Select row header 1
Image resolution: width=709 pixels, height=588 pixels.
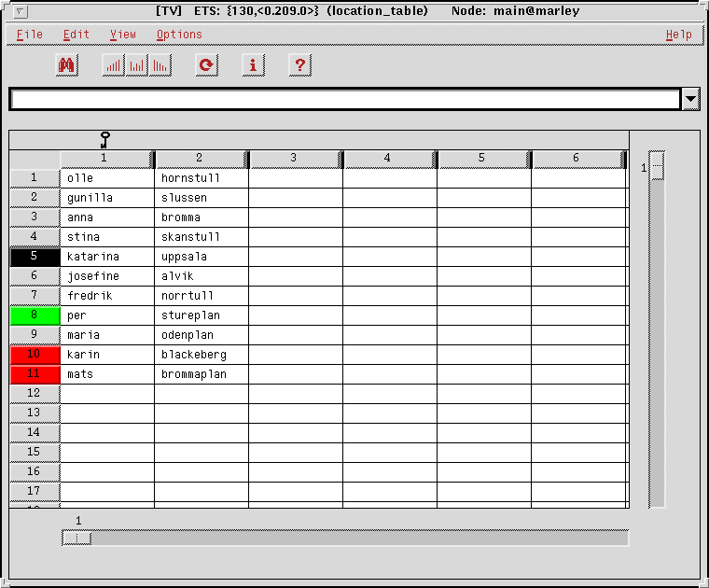(x=35, y=177)
